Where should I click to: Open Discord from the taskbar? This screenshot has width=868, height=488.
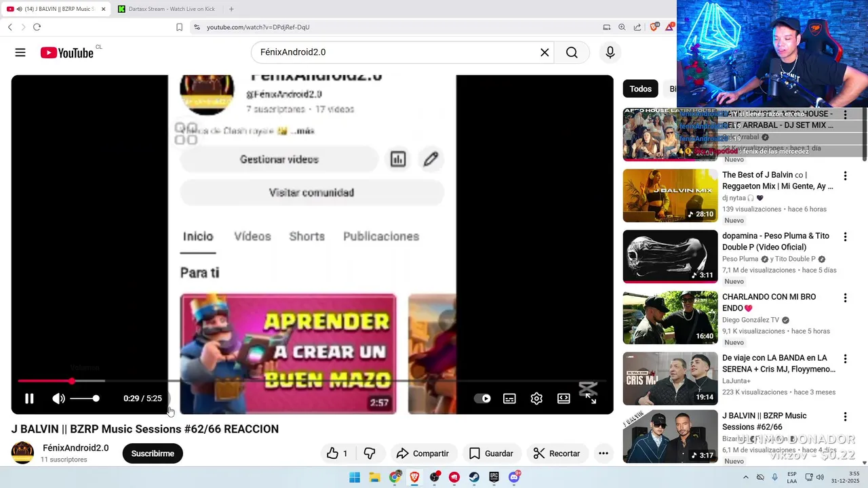[x=514, y=477]
